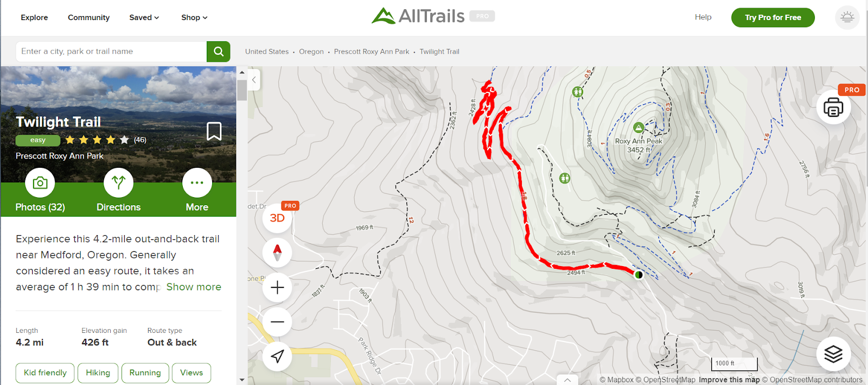Click the green search magnifier button
The image size is (868, 385).
(218, 52)
